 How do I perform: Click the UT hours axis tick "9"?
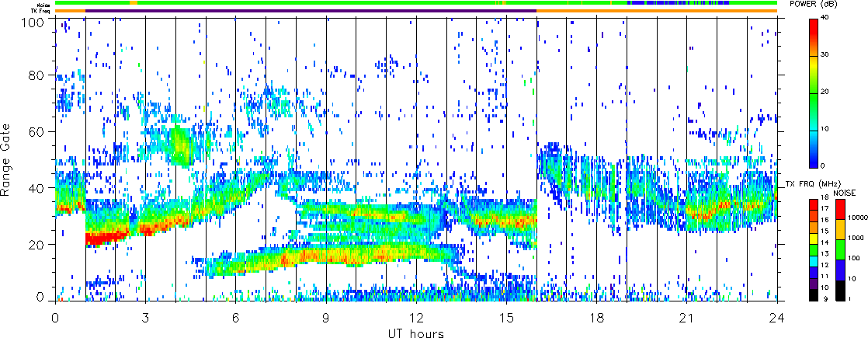tap(326, 317)
